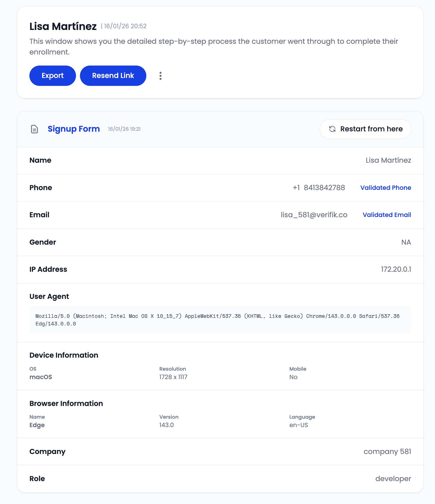
Task: Click inside the User Agent string box
Action: point(220,320)
